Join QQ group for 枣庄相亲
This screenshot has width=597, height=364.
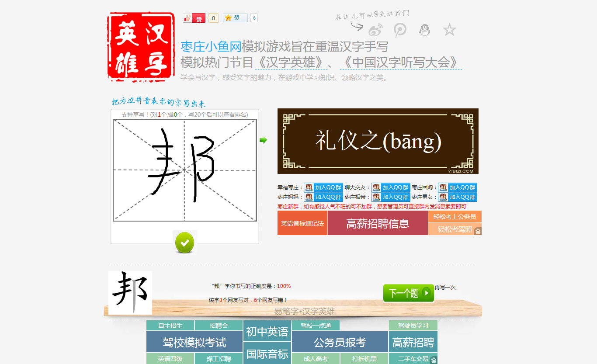[390, 197]
